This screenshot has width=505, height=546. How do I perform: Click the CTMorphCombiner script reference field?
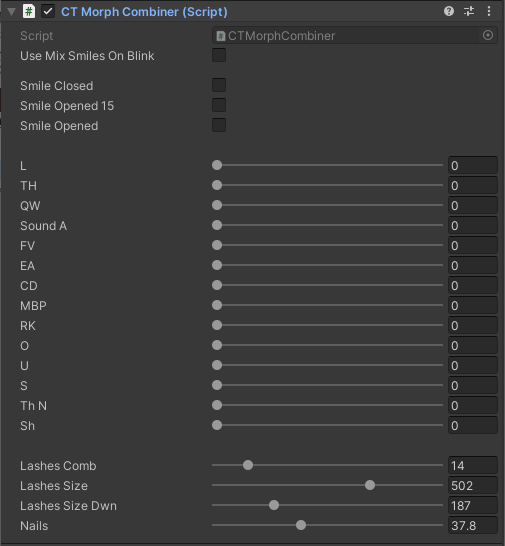click(355, 36)
